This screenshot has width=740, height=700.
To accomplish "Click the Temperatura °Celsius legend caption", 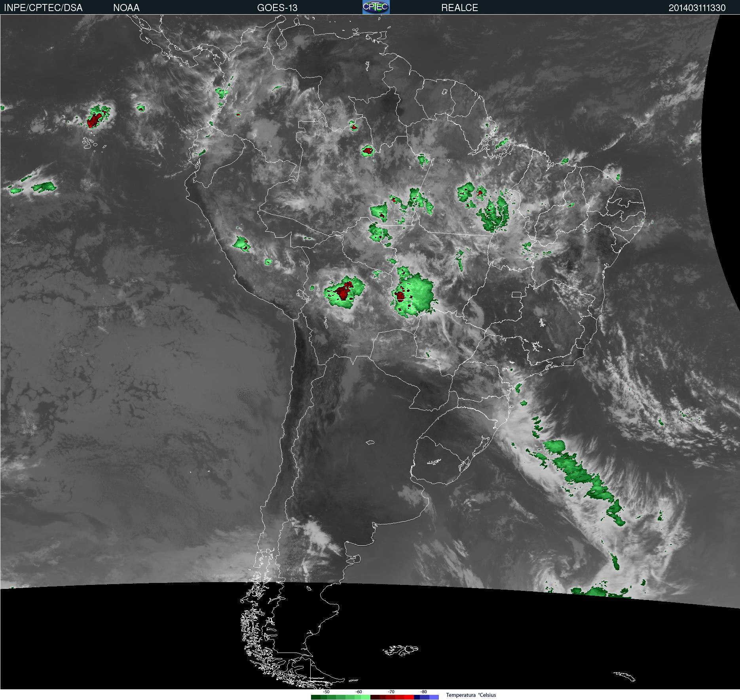I will pyautogui.click(x=471, y=695).
